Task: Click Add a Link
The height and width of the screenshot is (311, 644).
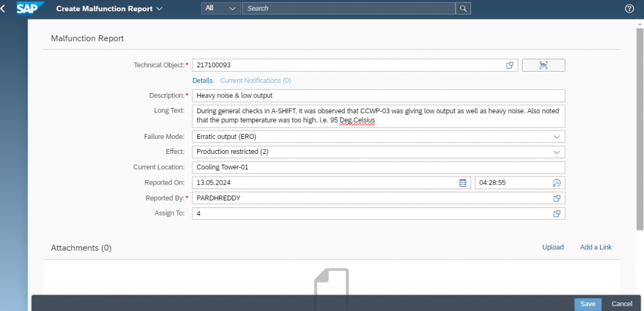Action: coord(596,247)
